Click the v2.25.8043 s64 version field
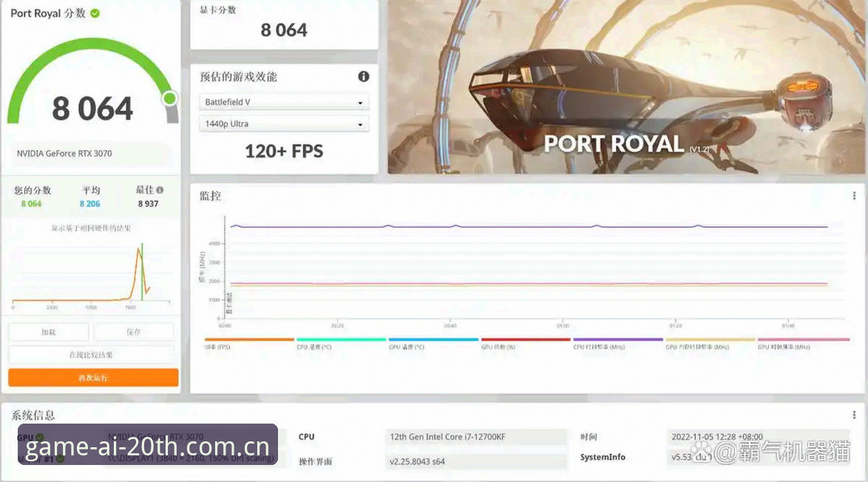868x482 pixels. click(476, 461)
